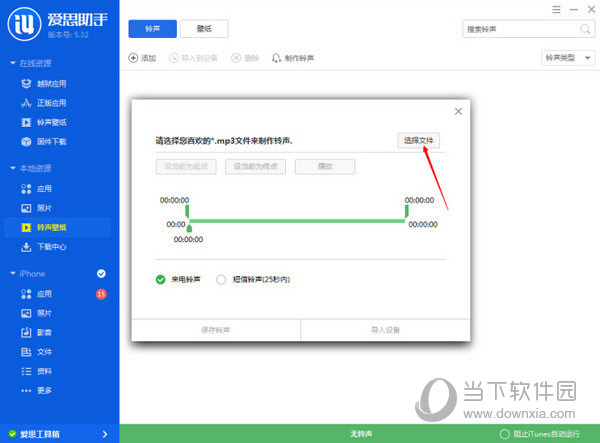Select the 短信铃声(25秒内) radio option
Viewport: 600px width, 443px height.
pos(221,280)
